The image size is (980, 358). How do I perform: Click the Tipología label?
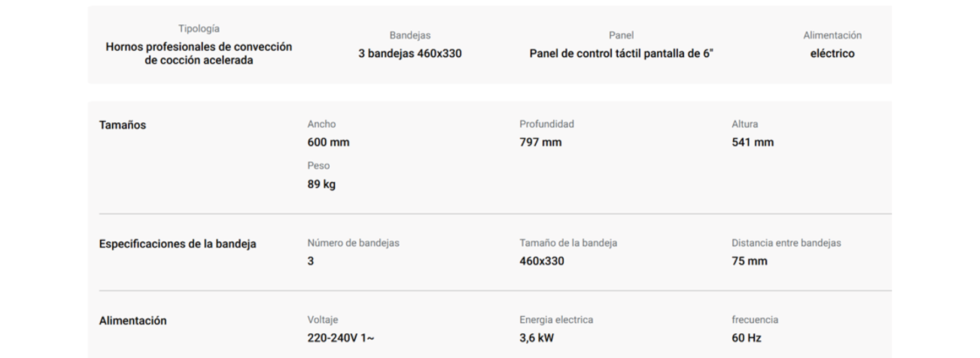[199, 29]
